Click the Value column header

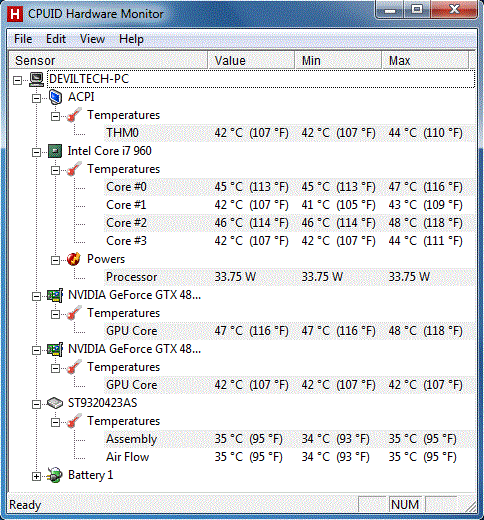pos(251,60)
